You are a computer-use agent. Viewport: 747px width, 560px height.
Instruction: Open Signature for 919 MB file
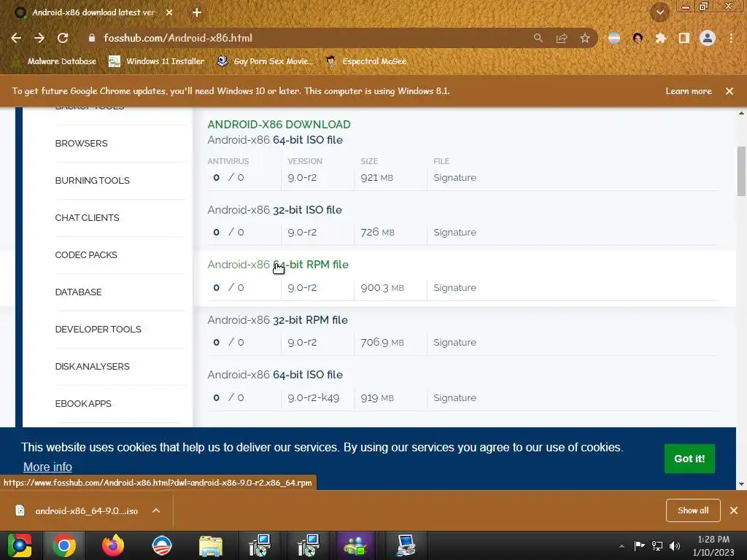(454, 397)
